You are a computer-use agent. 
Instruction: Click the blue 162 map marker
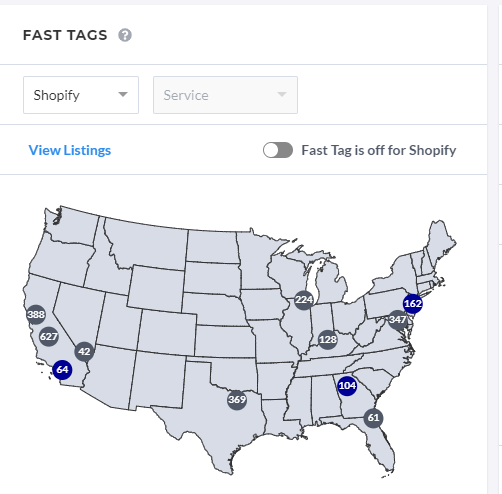413,304
